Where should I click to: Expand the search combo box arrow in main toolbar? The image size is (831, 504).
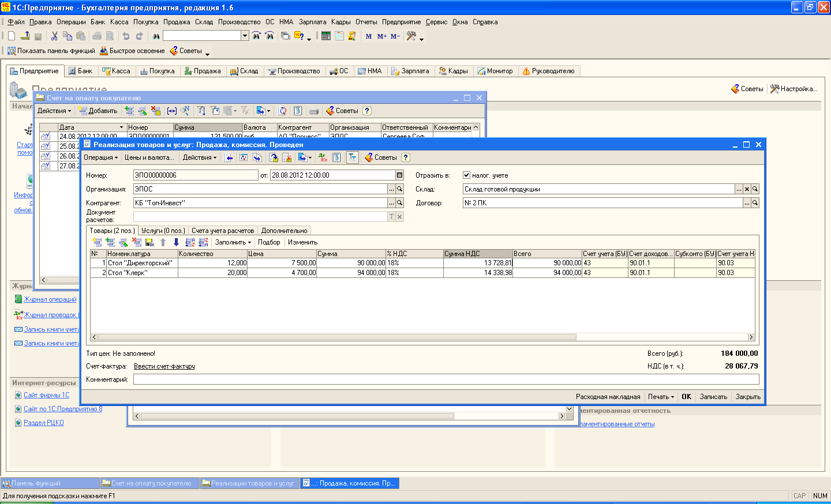pos(245,36)
